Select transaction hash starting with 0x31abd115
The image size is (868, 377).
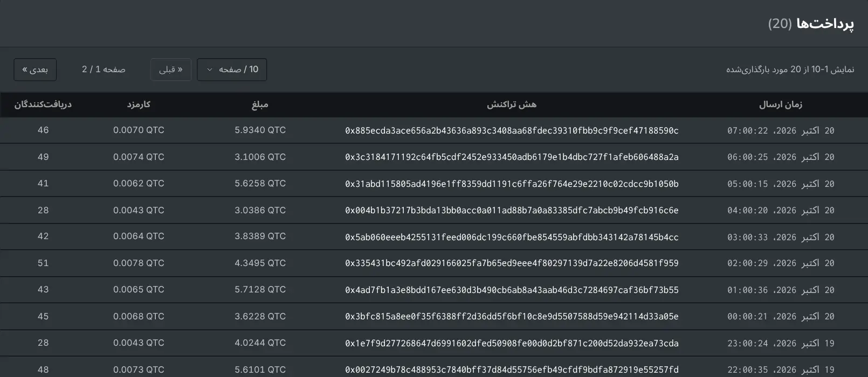pyautogui.click(x=512, y=184)
